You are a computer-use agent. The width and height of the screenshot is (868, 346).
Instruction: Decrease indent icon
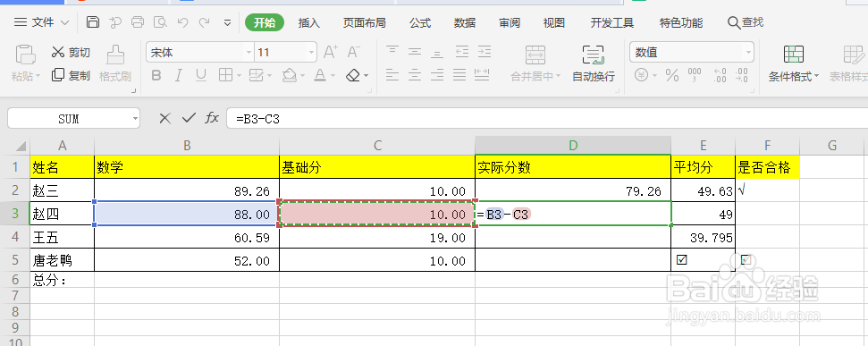coord(461,52)
